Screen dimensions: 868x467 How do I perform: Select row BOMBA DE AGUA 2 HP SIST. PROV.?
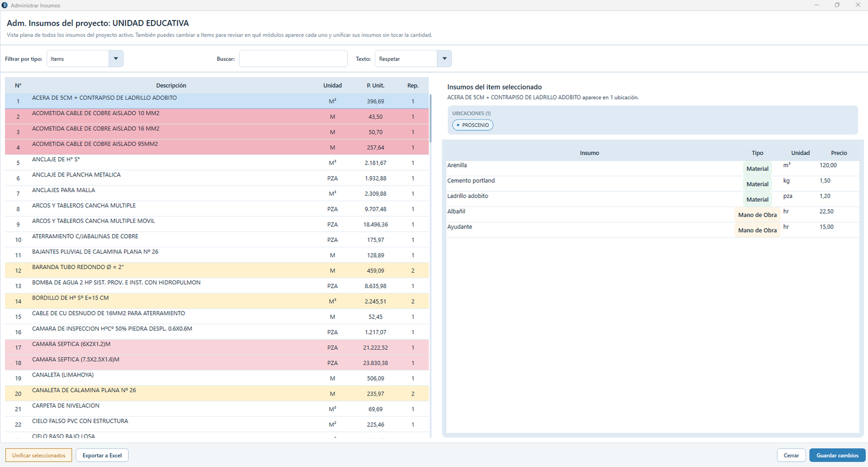point(217,285)
